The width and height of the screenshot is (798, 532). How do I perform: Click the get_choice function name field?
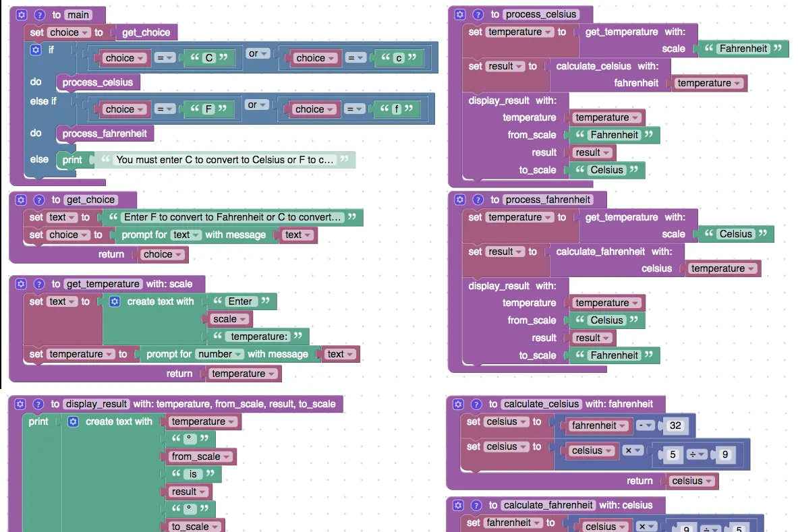(x=90, y=200)
